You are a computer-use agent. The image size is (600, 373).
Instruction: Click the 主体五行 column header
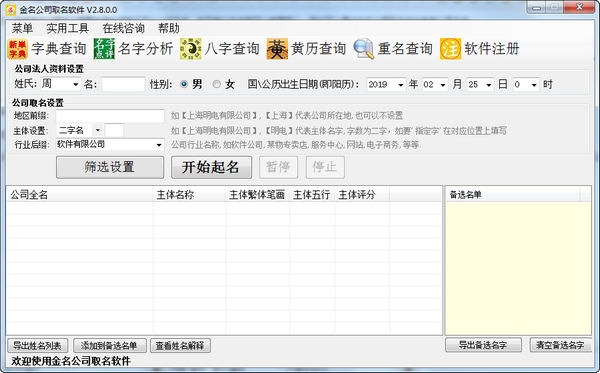(x=312, y=195)
